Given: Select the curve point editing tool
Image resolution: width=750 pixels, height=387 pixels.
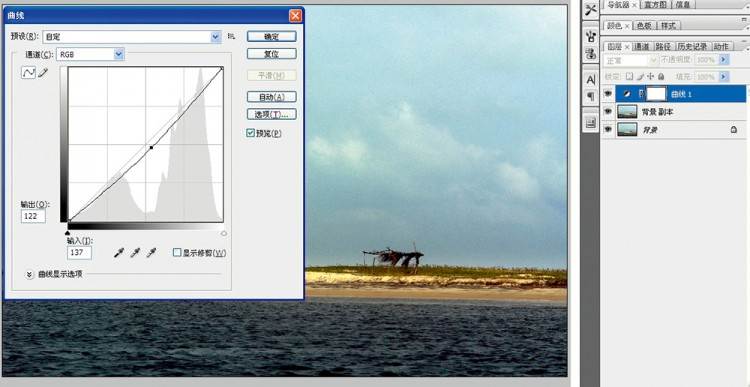Looking at the screenshot, I should click(x=29, y=73).
